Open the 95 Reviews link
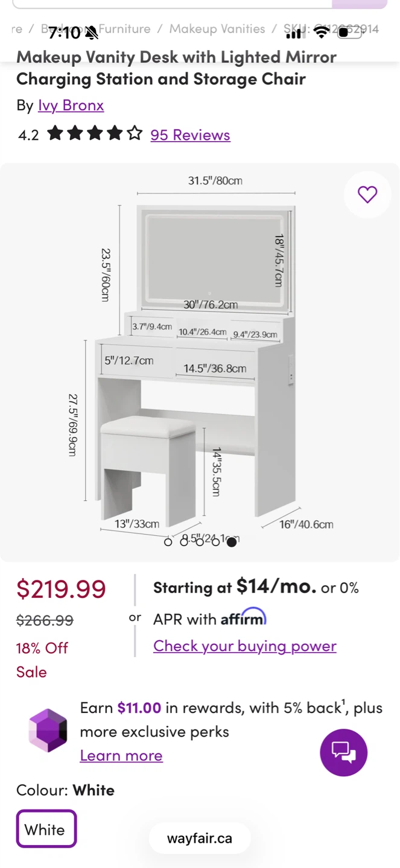 (x=191, y=134)
